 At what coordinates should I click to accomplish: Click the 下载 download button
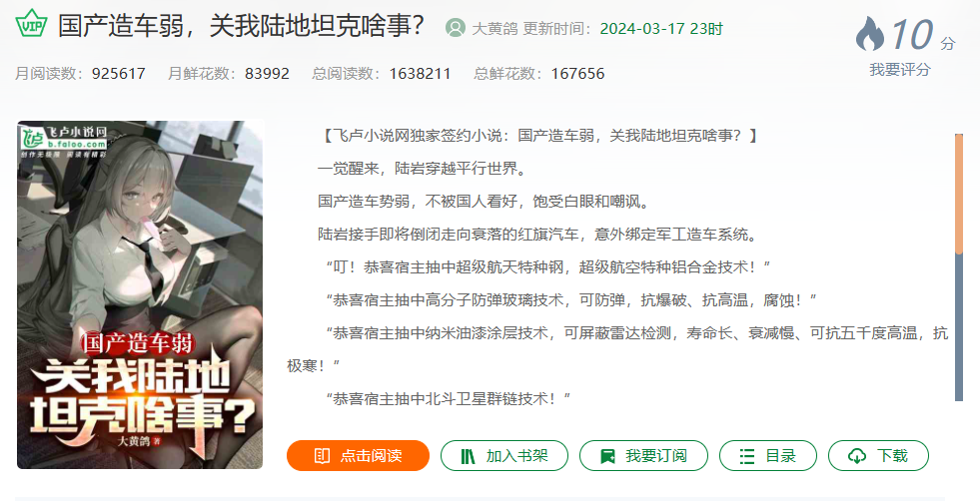click(x=878, y=455)
